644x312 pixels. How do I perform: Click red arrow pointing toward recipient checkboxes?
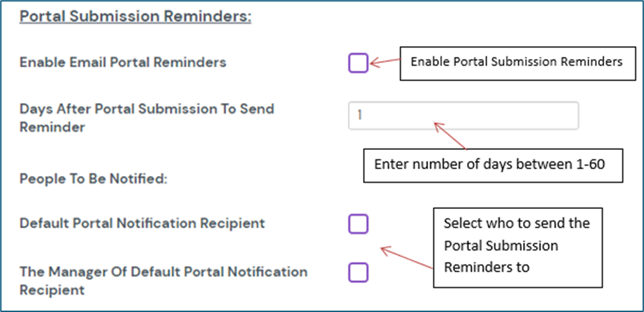pyautogui.click(x=406, y=259)
